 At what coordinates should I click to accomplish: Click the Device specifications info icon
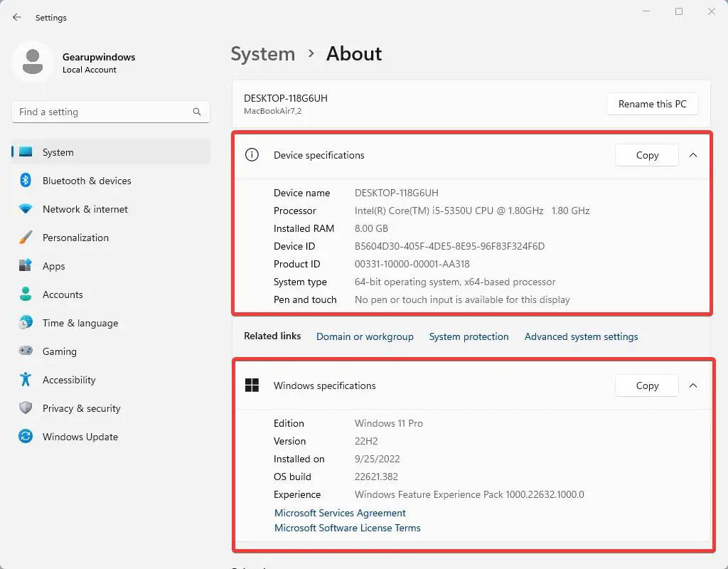point(252,154)
